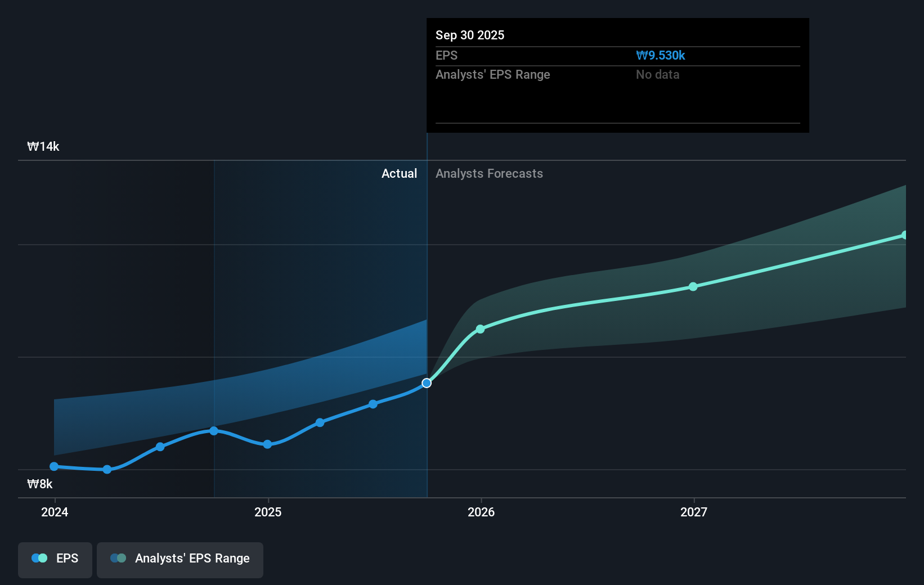Switch to the Actual section of the chart
924x585 pixels.
[400, 173]
